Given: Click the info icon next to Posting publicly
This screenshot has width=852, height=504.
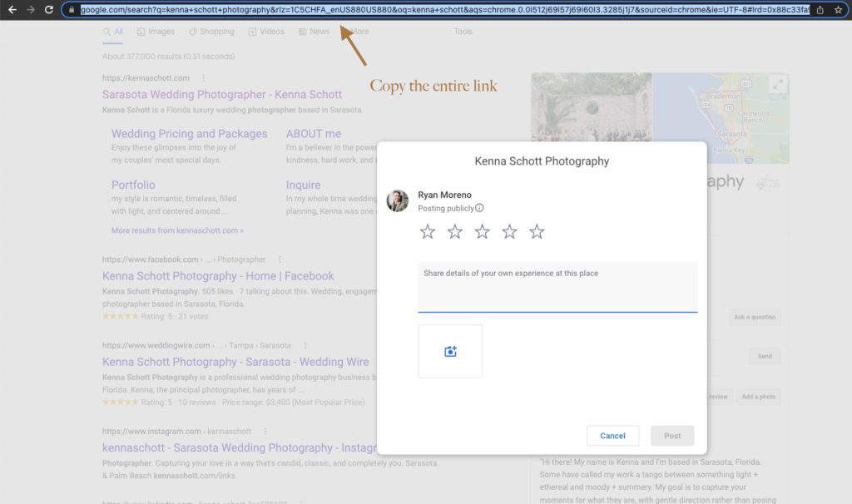Looking at the screenshot, I should coord(478,209).
